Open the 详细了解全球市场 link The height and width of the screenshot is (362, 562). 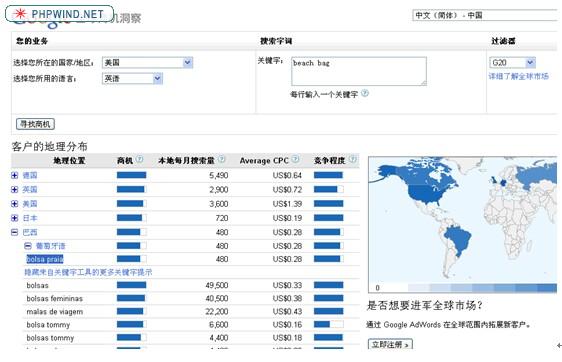click(x=518, y=76)
